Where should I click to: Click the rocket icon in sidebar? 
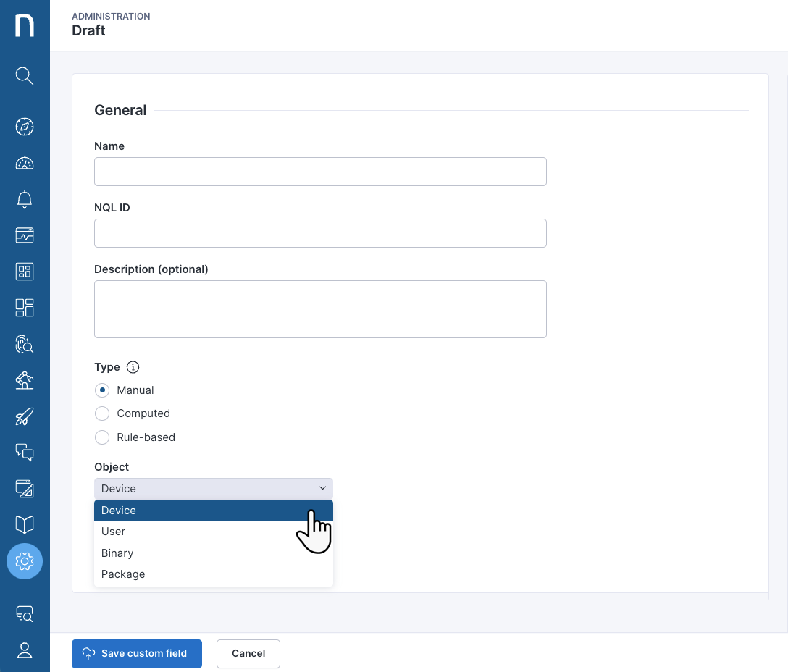25,416
